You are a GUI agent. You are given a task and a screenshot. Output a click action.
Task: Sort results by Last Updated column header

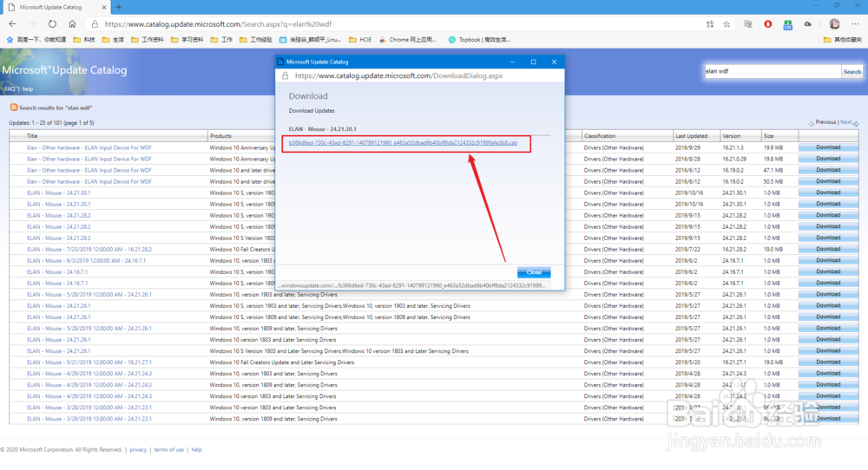692,136
